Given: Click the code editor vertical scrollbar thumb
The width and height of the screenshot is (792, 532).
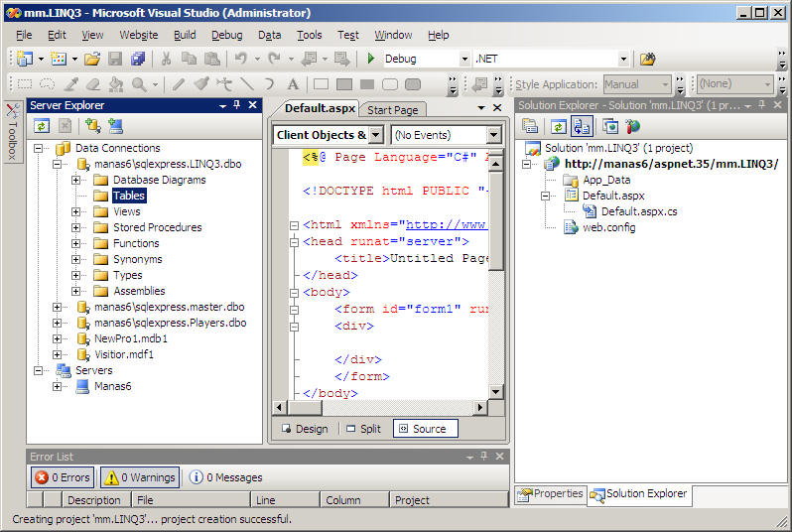Looking at the screenshot, I should pos(496,220).
